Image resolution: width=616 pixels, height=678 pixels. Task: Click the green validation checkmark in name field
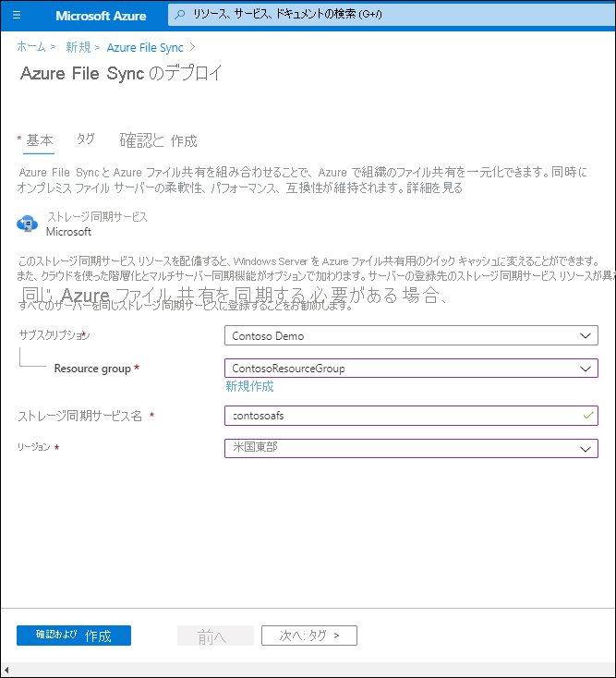(587, 416)
